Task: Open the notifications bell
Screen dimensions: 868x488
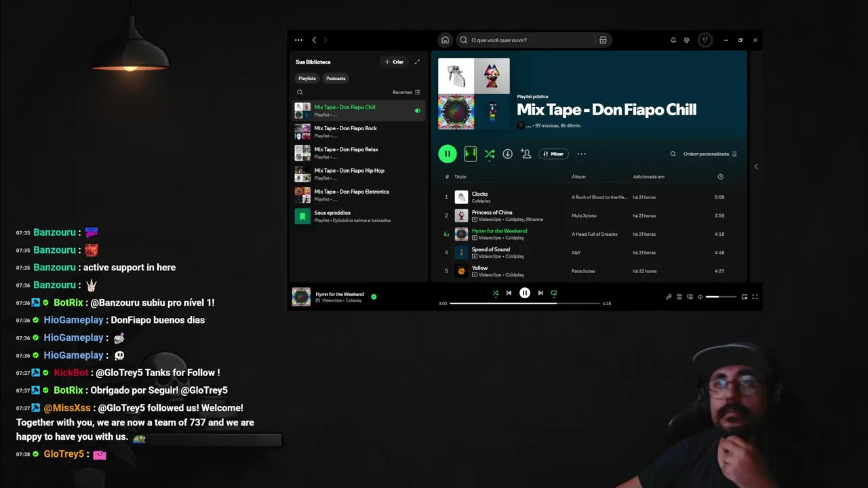Action: (x=673, y=40)
